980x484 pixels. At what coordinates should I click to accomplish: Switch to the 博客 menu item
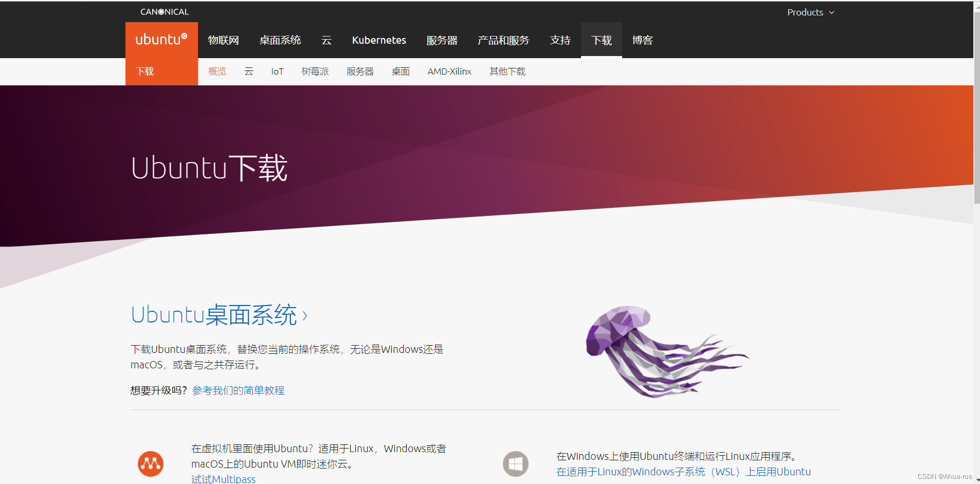point(642,40)
